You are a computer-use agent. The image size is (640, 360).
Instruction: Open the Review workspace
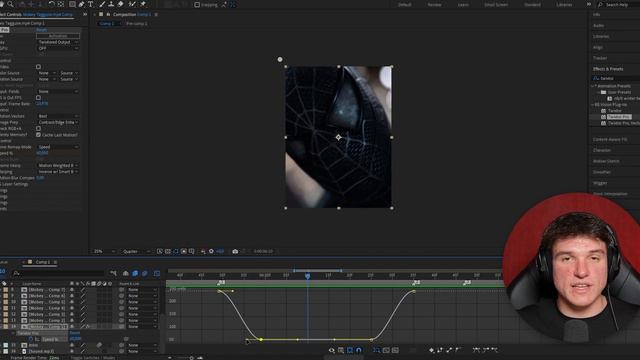tap(434, 4)
